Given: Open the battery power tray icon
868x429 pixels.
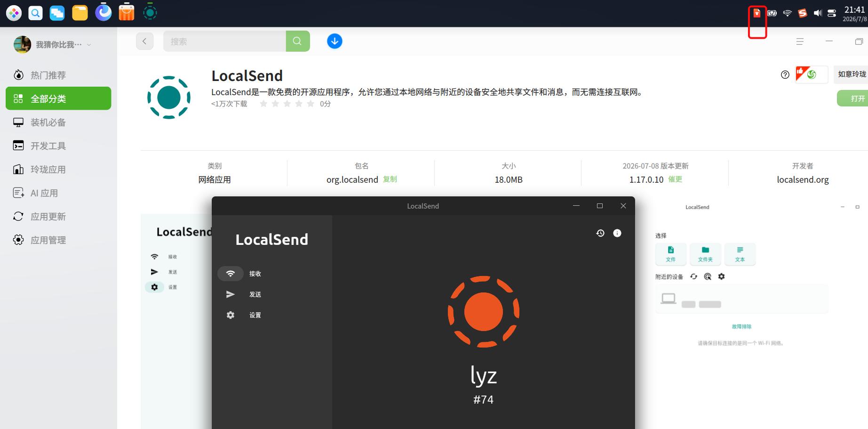Looking at the screenshot, I should (x=772, y=13).
